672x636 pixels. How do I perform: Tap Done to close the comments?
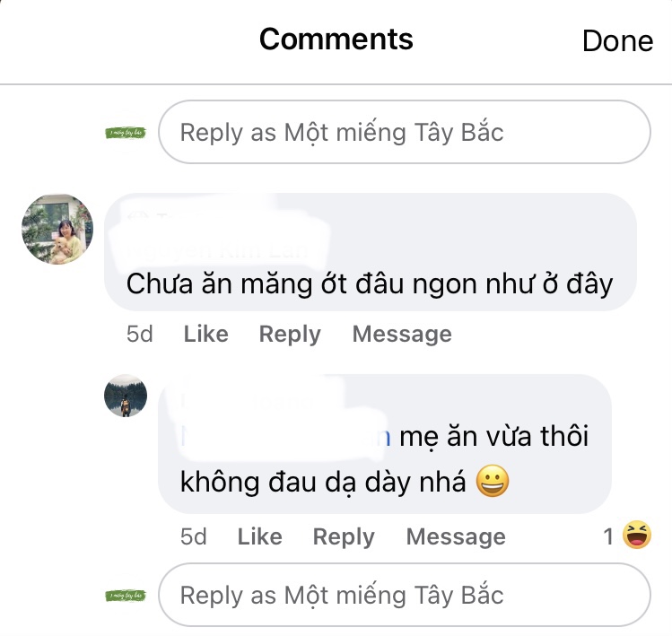(617, 40)
